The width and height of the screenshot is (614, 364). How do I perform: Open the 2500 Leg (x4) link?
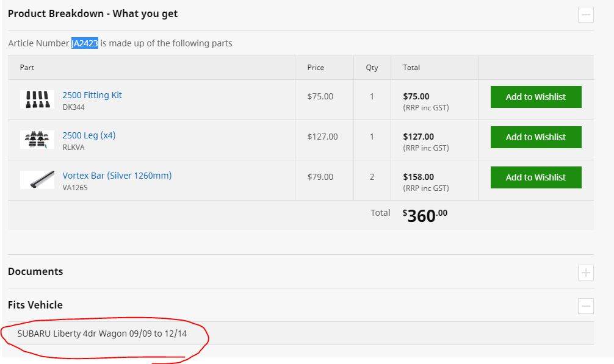pos(88,135)
